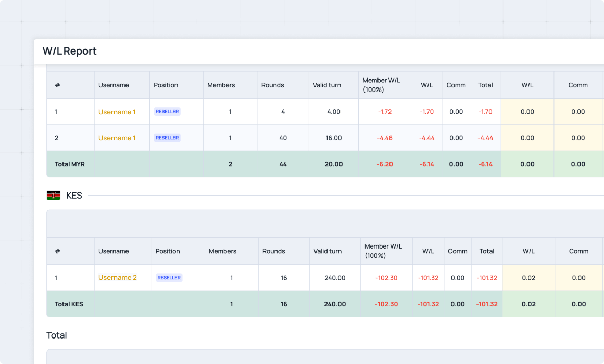Click Valid turn header in the top table
Image resolution: width=604 pixels, height=364 pixels.
(327, 85)
